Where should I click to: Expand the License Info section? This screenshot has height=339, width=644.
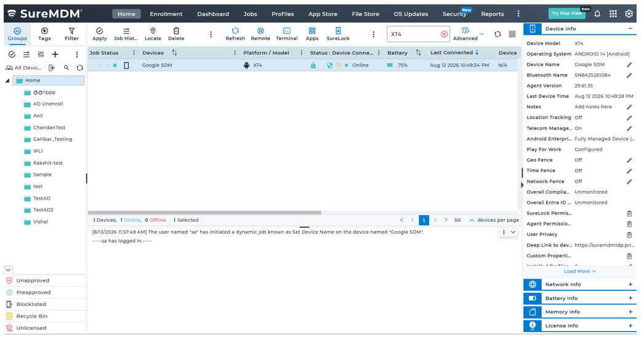pos(630,325)
